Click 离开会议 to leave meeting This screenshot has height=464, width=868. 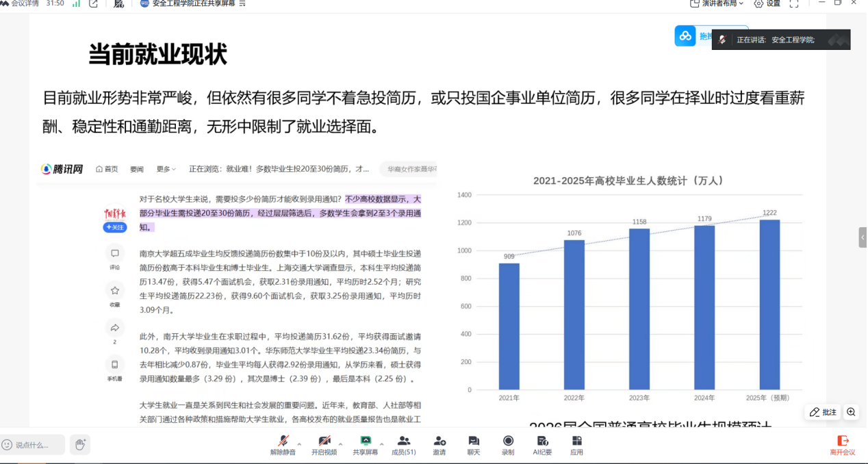pos(843,445)
